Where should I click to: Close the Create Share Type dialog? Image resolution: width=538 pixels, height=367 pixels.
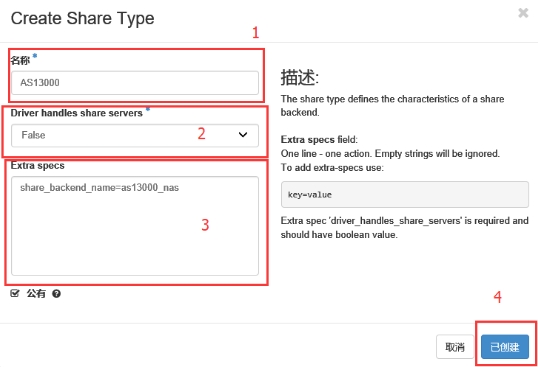click(x=523, y=13)
